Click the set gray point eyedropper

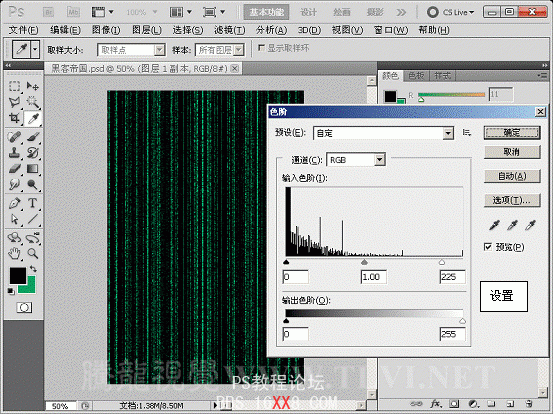(x=512, y=225)
